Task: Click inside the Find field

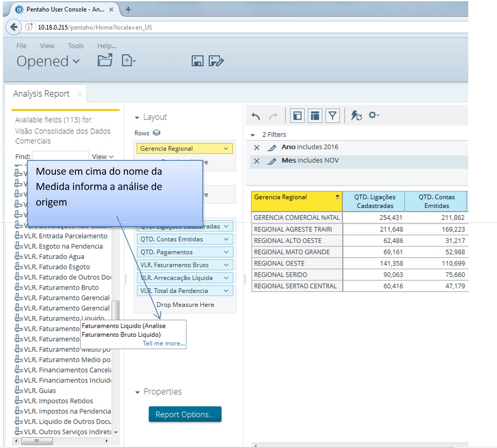Action: (x=60, y=156)
